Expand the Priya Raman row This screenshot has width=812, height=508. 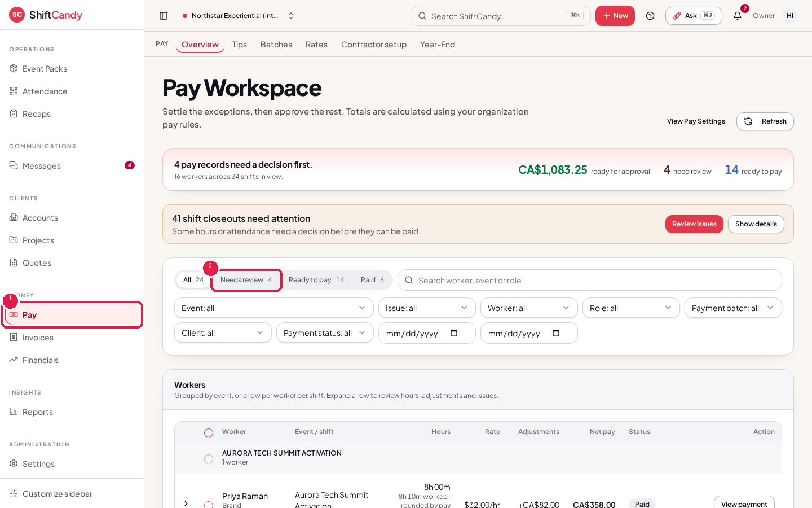pos(186,503)
